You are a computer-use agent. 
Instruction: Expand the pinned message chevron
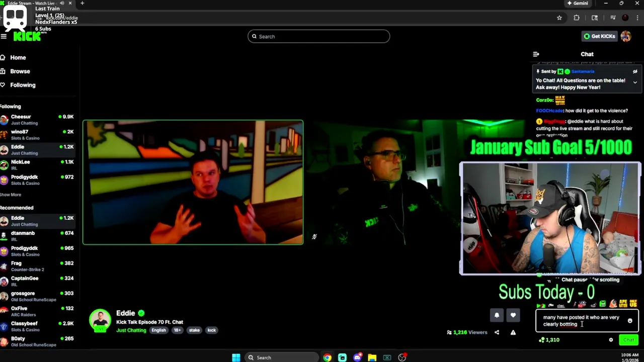635,82
